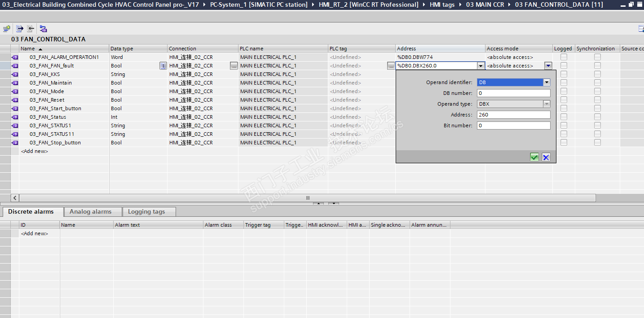Image resolution: width=644 pixels, height=318 pixels.
Task: Open the Address %DB0.DBX260.0 dropdown arrow
Action: (481, 66)
